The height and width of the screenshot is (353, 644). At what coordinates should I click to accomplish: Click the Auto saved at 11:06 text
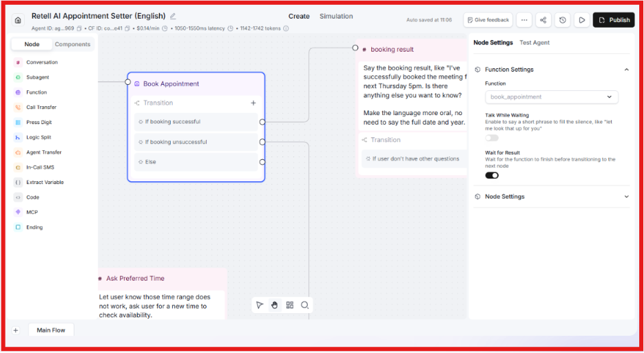429,20
